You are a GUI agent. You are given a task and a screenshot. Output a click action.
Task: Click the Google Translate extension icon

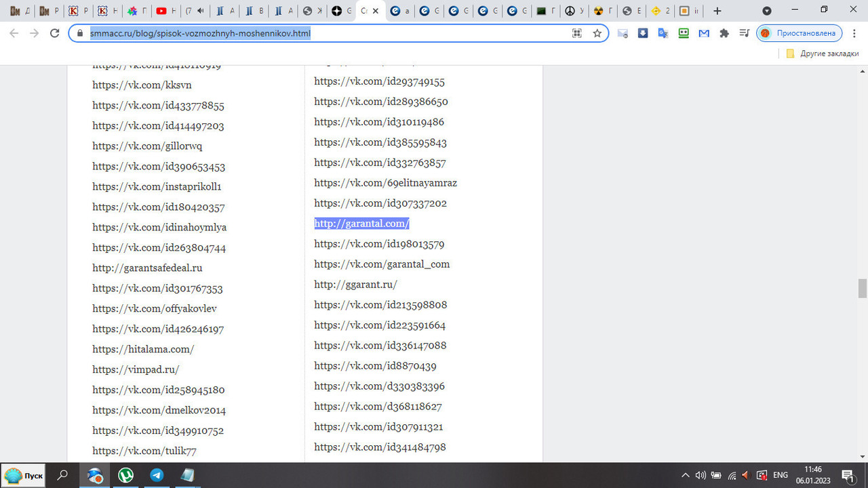pos(663,33)
